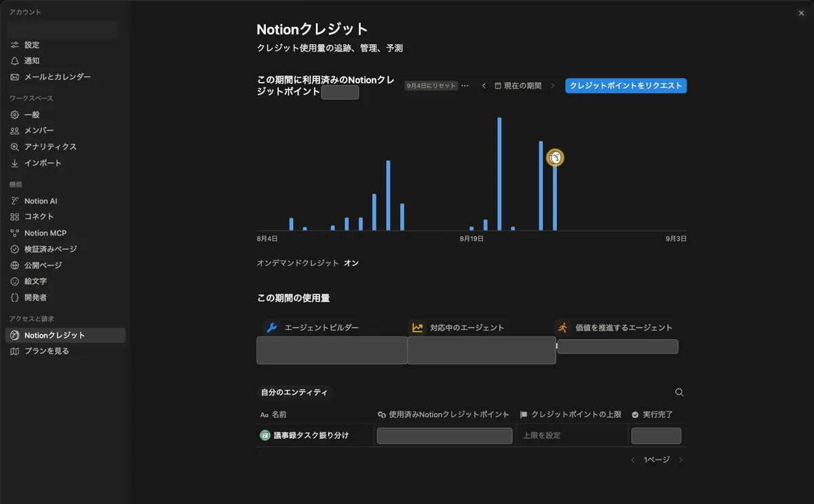The image size is (814, 504).
Task: Click the 実行完了 column header
Action: 652,414
